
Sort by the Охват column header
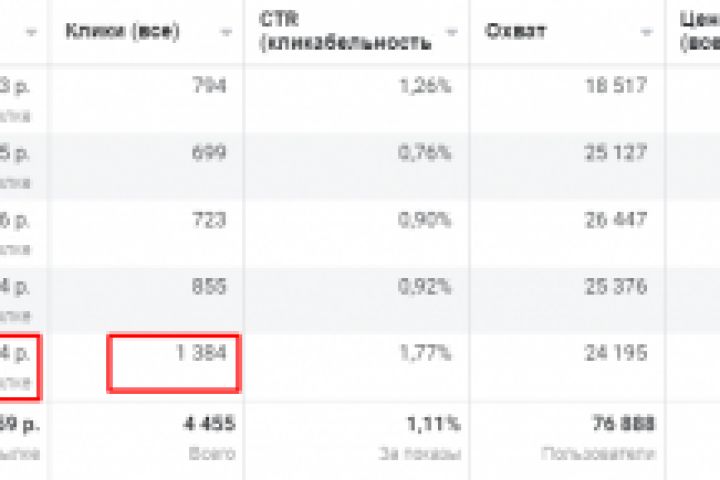tap(516, 32)
